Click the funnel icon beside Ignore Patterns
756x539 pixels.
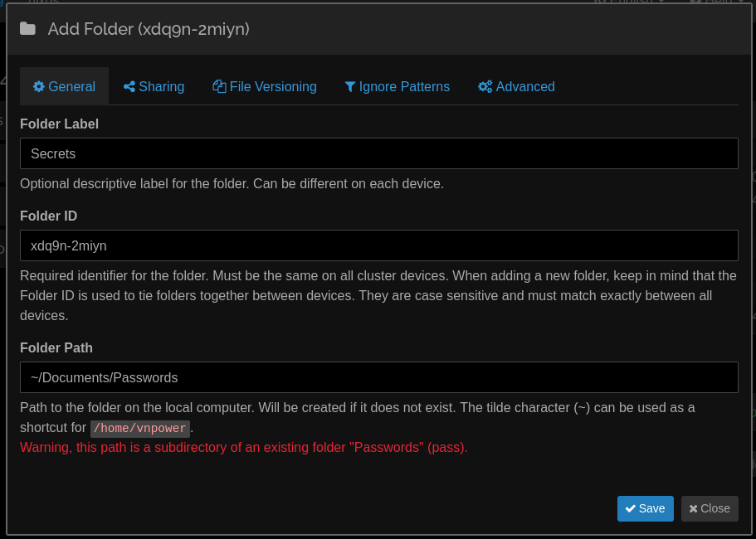click(x=350, y=87)
